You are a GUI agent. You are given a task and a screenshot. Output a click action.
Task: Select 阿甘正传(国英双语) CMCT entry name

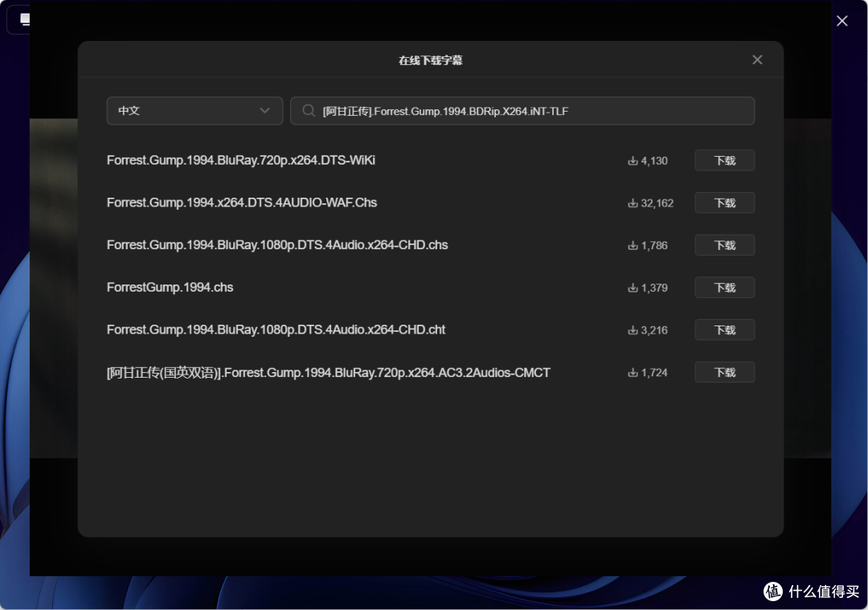click(328, 373)
